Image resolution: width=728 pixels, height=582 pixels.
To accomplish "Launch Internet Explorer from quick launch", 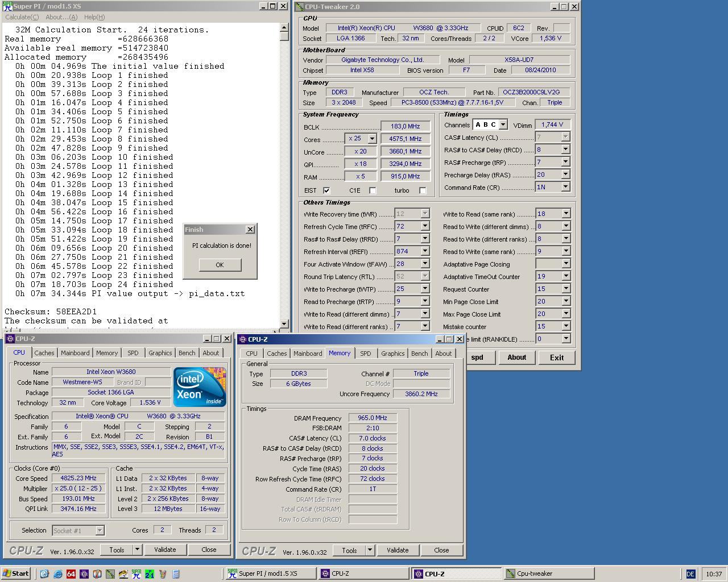I will [57, 573].
